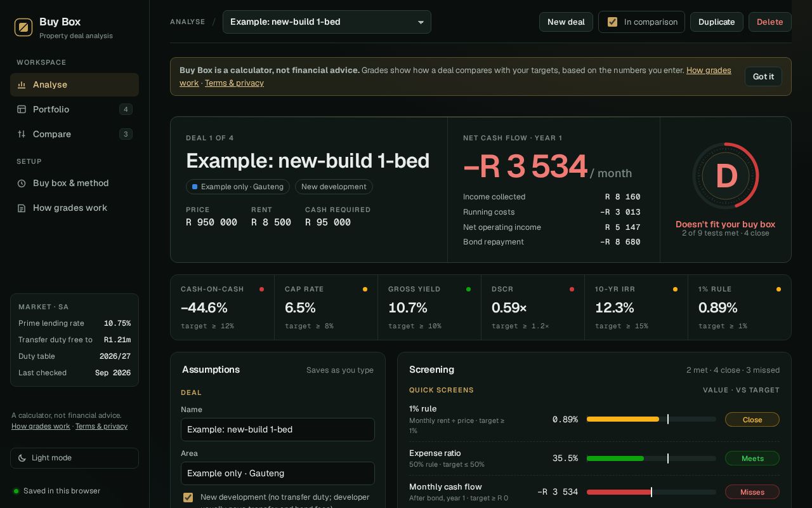Viewport: 812px width, 508px height.
Task: Click the Analyse chart icon in sidebar
Action: [22, 84]
